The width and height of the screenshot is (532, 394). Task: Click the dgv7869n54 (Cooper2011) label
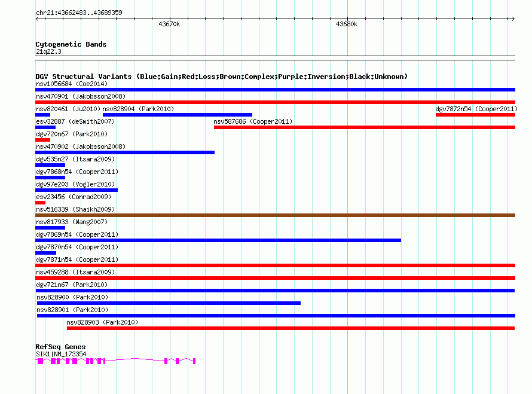pos(77,234)
